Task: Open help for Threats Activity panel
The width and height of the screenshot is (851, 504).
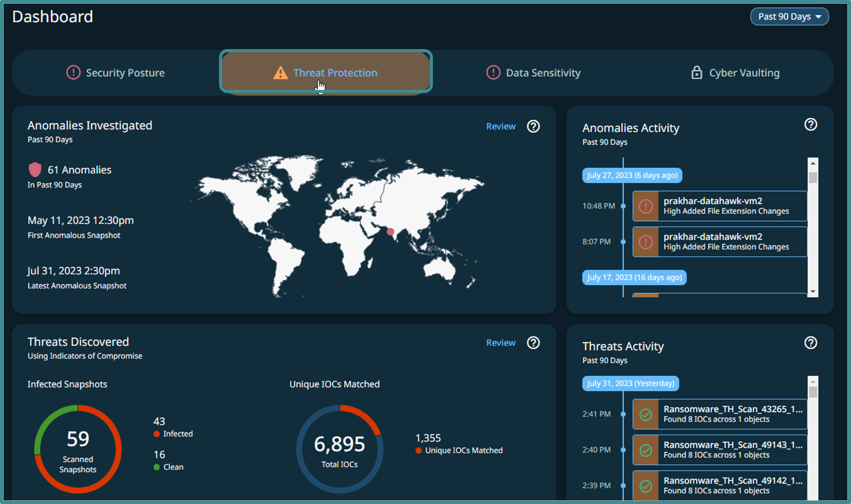Action: (811, 343)
